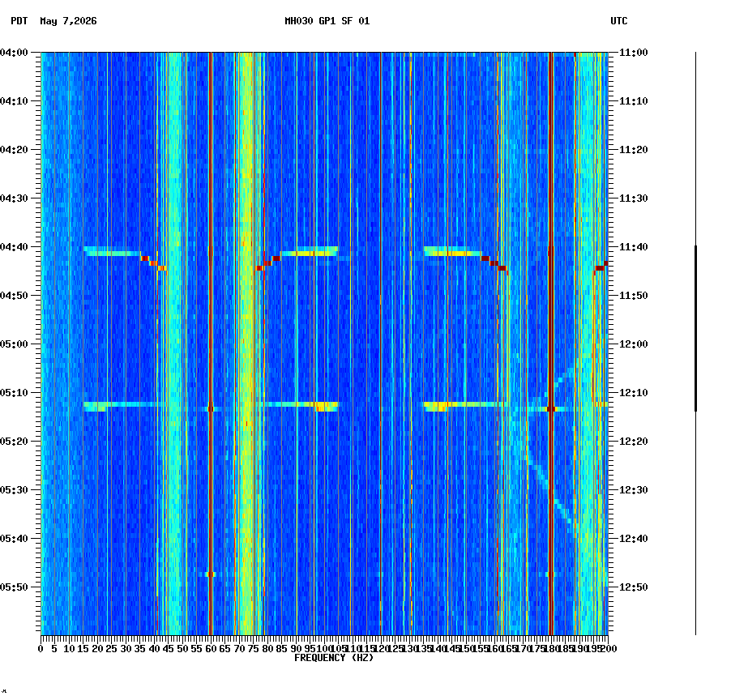This screenshot has width=731, height=700.
Task: Click the 50 Hz frequency tick label
Action: (x=183, y=649)
